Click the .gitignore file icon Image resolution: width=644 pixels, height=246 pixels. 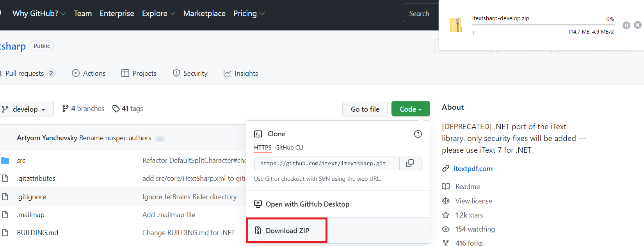click(5, 196)
